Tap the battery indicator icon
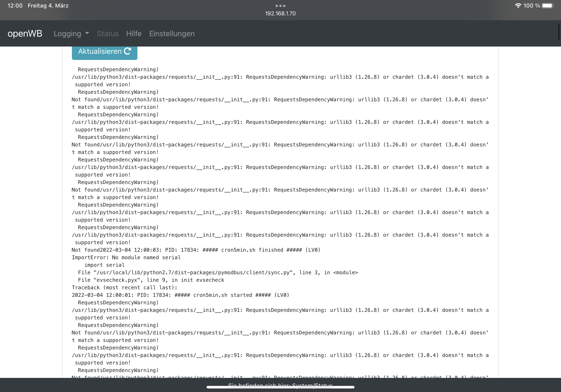Image resolution: width=561 pixels, height=392 pixels. point(548,6)
